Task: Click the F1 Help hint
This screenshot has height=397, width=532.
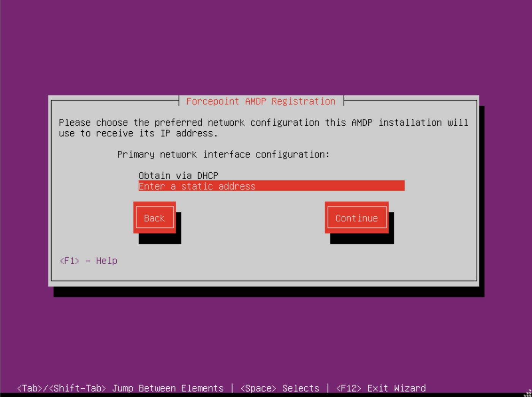Action: pos(88,261)
